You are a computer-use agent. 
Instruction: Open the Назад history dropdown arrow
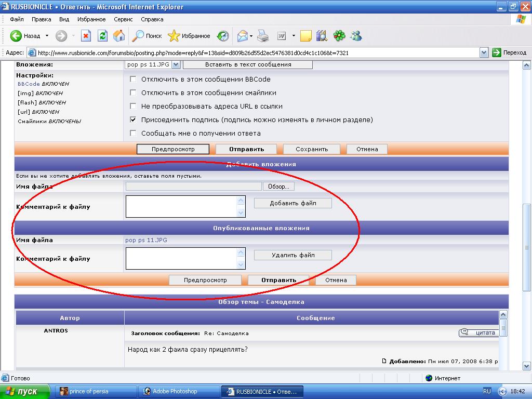[47, 36]
